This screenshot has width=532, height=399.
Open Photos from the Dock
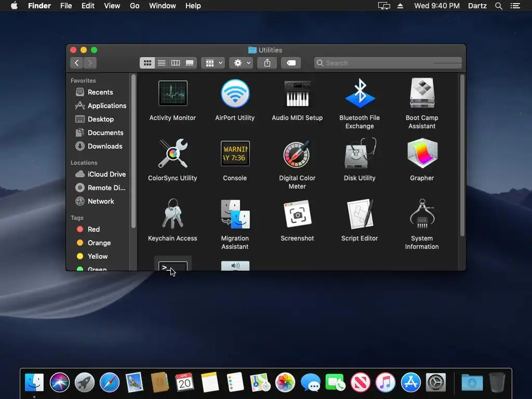pos(285,382)
